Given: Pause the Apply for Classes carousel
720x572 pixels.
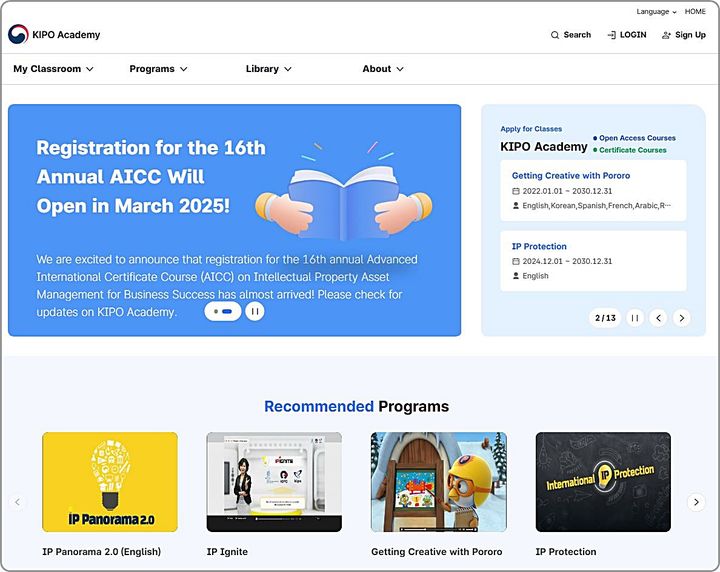Looking at the screenshot, I should tap(635, 318).
